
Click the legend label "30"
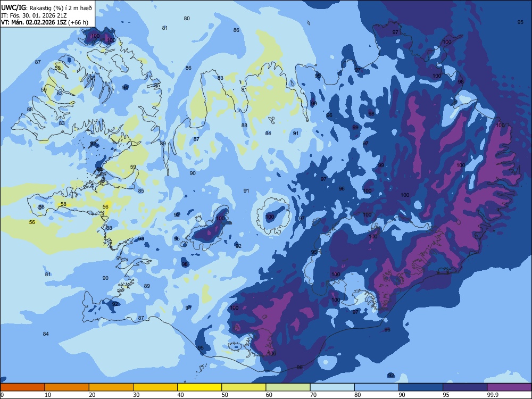[x=136, y=395]
